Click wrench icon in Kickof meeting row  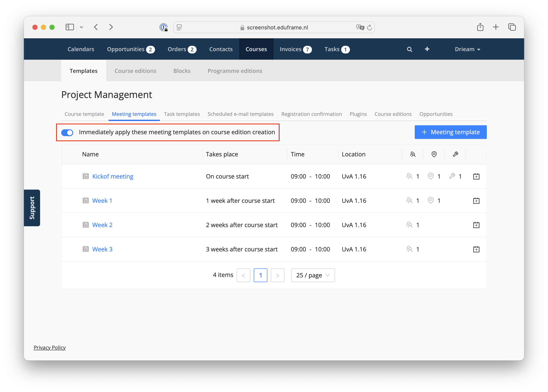(452, 176)
